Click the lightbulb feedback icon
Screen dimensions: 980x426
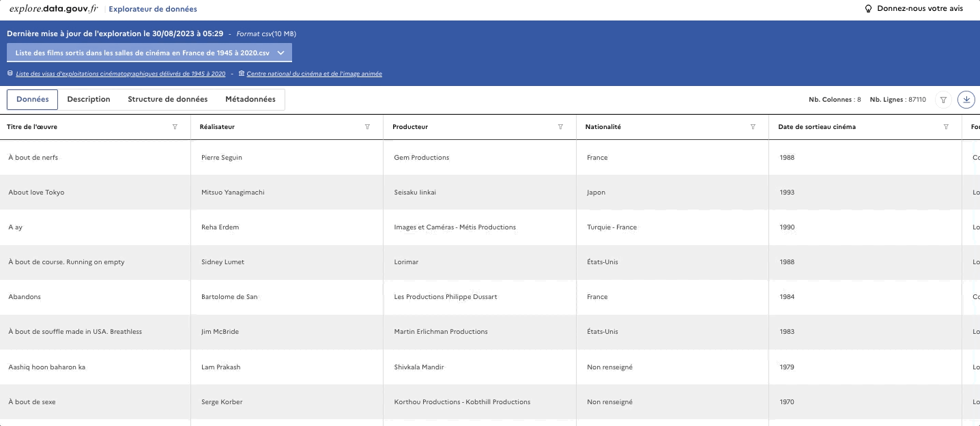pos(869,9)
